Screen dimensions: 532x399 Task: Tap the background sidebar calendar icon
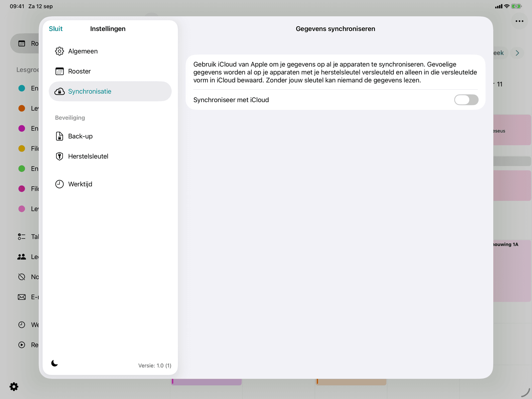coord(22,44)
